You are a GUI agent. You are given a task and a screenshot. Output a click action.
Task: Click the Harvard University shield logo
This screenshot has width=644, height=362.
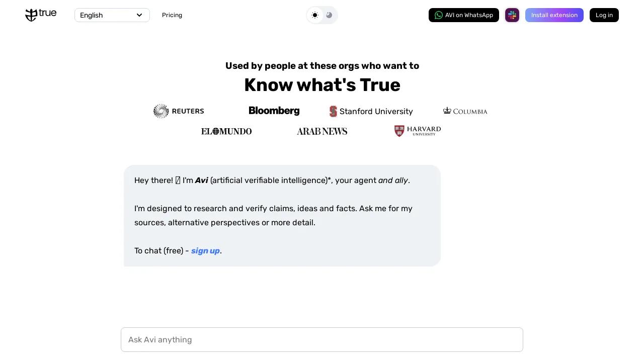coord(399,131)
